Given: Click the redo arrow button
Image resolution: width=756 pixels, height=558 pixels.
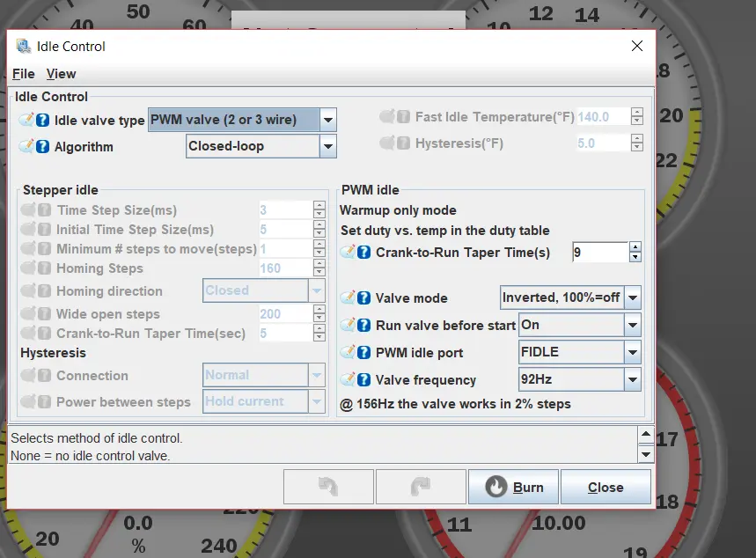Looking at the screenshot, I should (421, 487).
